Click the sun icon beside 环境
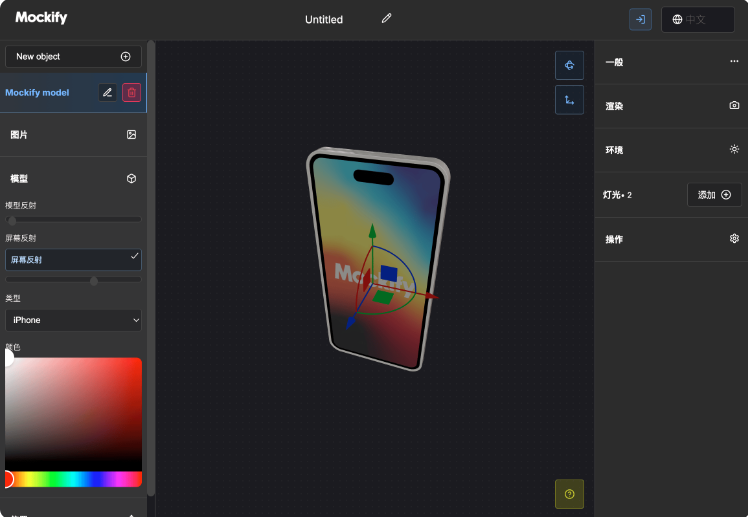Image resolution: width=748 pixels, height=517 pixels. 734,149
